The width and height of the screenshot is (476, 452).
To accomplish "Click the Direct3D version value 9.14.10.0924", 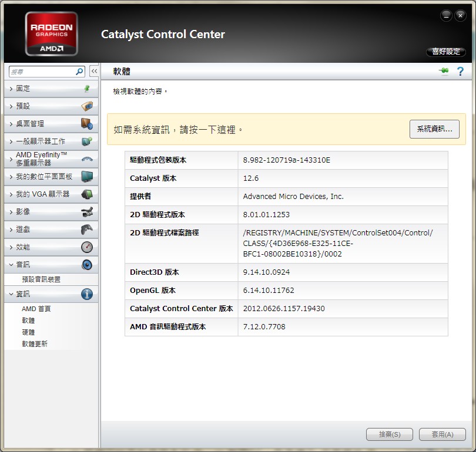I will (x=266, y=272).
